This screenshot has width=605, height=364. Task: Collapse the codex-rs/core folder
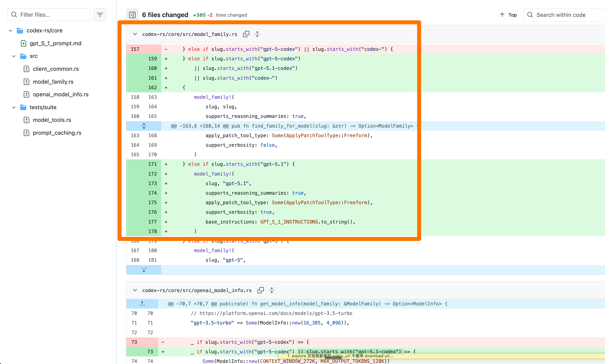(x=11, y=31)
